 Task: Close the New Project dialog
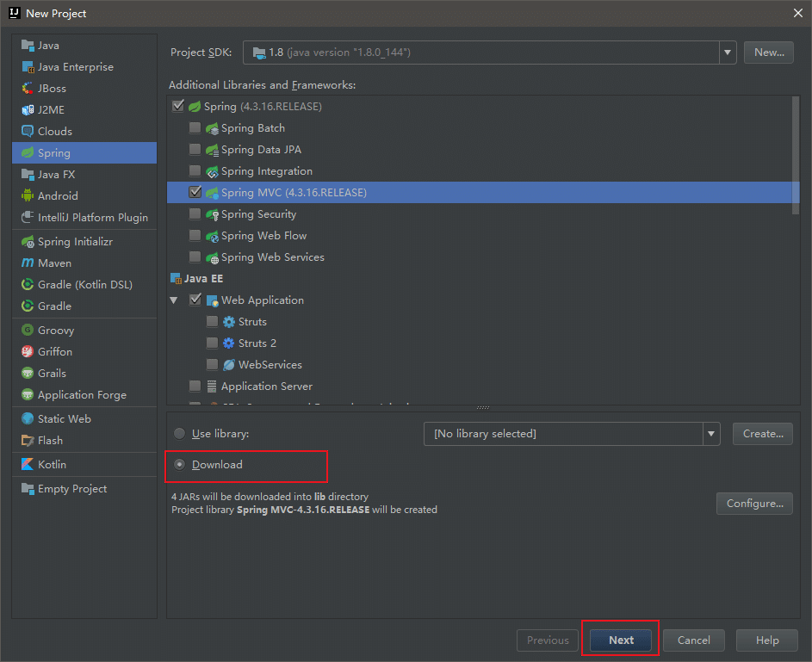(798, 13)
